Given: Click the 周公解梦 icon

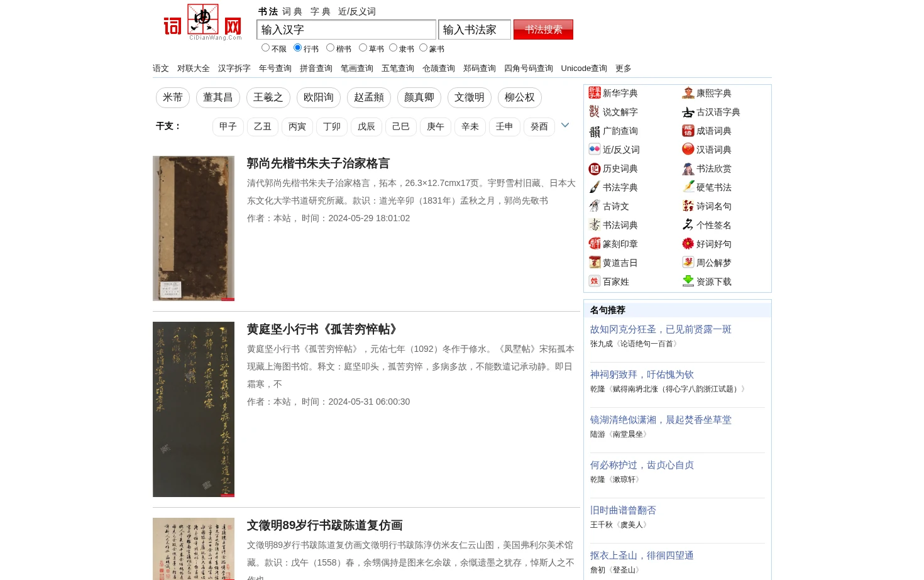Looking at the screenshot, I should tap(688, 263).
